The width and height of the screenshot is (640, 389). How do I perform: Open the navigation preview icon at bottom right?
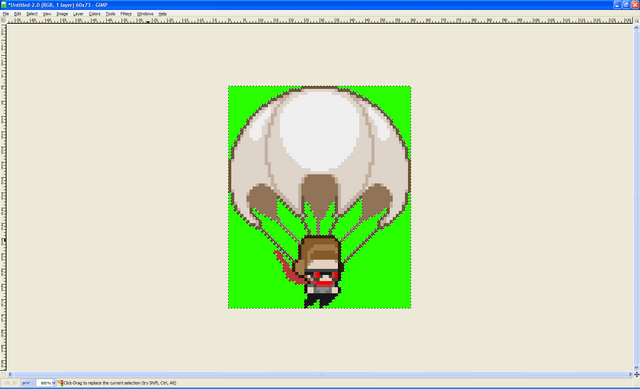tap(636, 374)
